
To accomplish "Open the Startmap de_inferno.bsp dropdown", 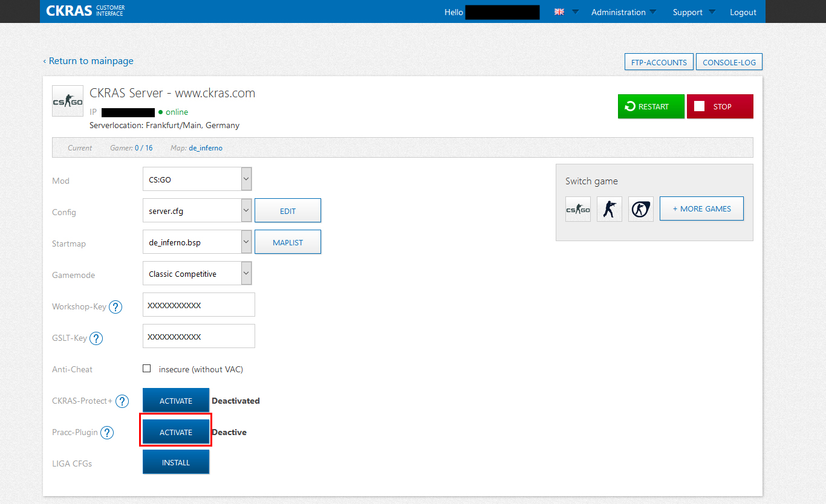I will click(x=197, y=242).
